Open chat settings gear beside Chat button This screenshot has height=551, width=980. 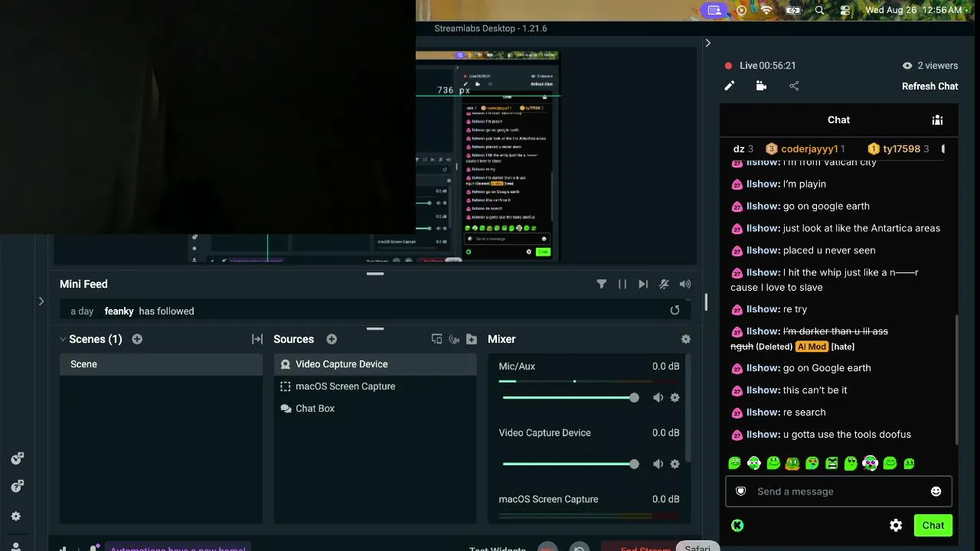pyautogui.click(x=896, y=525)
